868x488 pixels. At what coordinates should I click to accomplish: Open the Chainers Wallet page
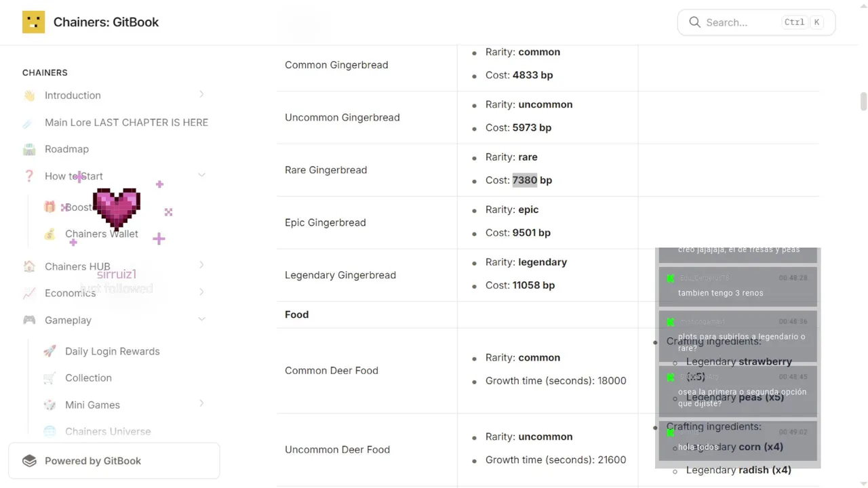point(102,234)
